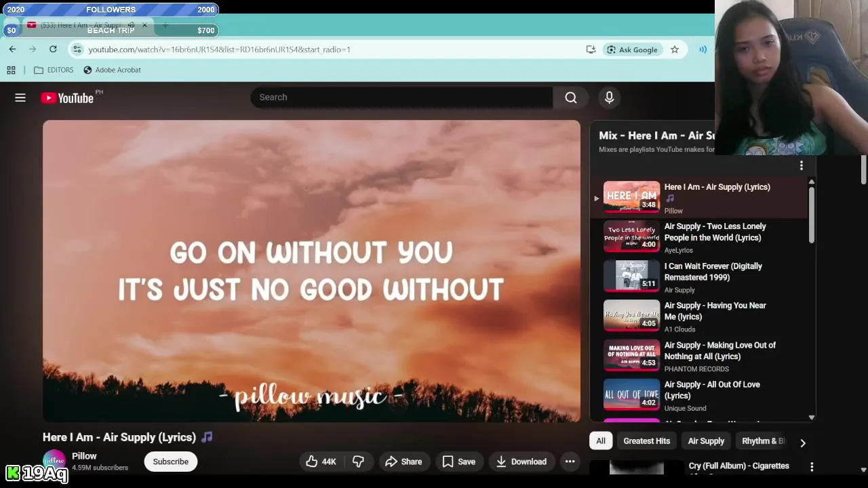Go to the YouTube home logo
Image resolution: width=868 pixels, height=488 pixels.
(x=67, y=98)
